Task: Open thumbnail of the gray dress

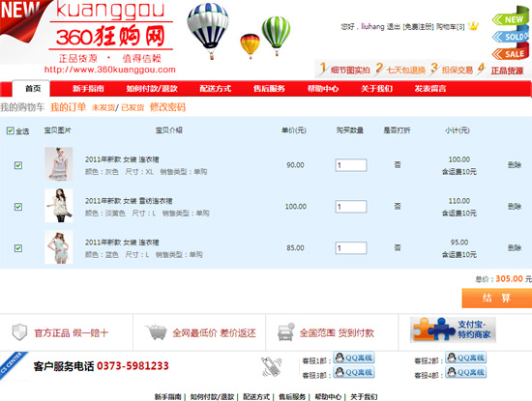Action: tap(59, 164)
